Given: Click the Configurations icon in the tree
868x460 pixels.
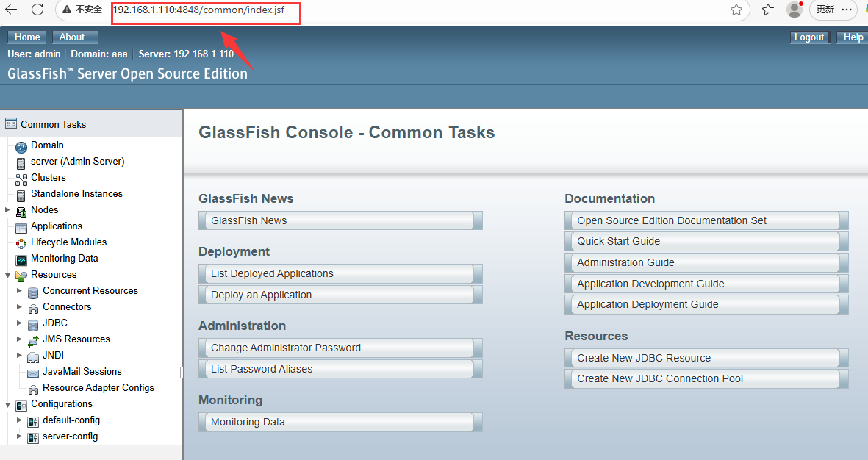Looking at the screenshot, I should (x=21, y=405).
